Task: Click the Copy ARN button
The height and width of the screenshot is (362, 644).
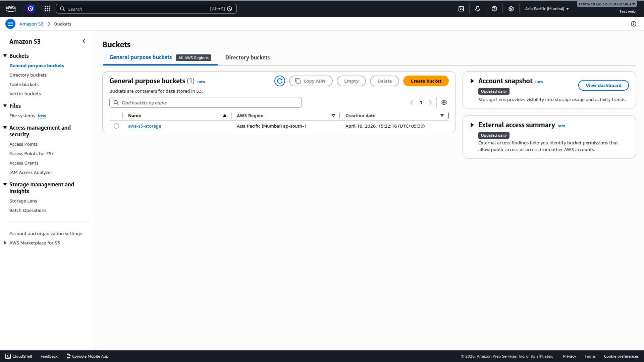Action: 311,81
